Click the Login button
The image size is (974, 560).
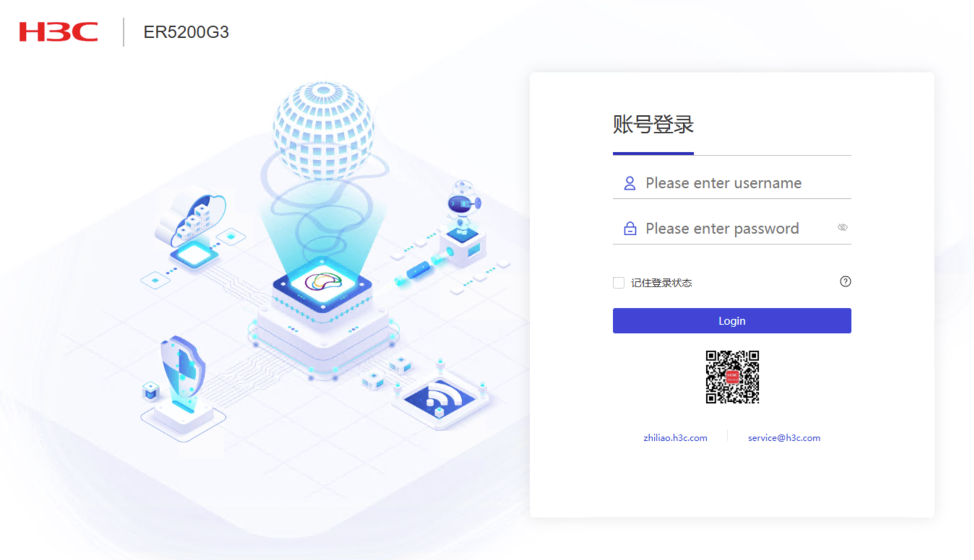pyautogui.click(x=732, y=321)
